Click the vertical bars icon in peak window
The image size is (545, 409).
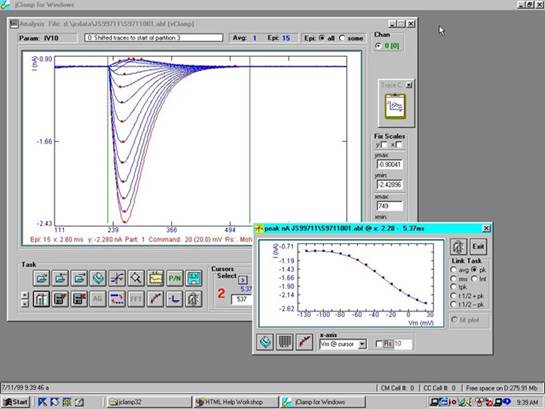pyautogui.click(x=285, y=342)
